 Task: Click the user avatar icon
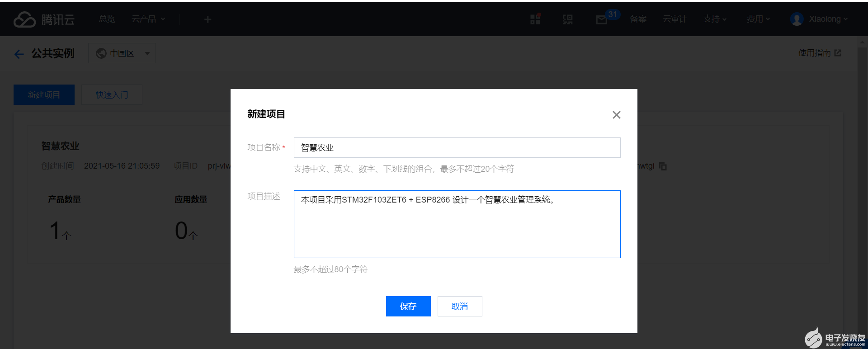pyautogui.click(x=797, y=19)
